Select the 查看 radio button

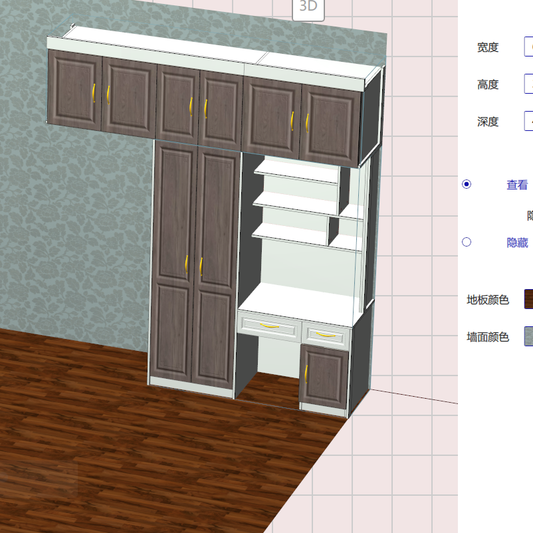[x=466, y=184]
